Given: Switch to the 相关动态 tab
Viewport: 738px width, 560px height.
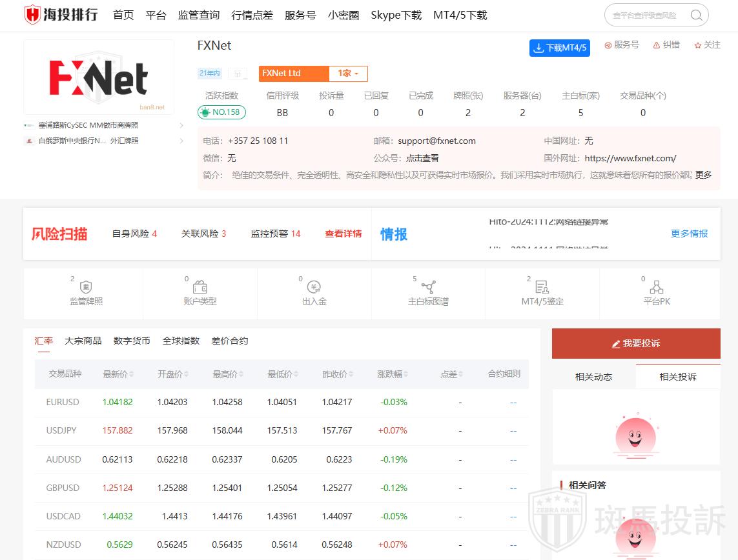Looking at the screenshot, I should (593, 377).
